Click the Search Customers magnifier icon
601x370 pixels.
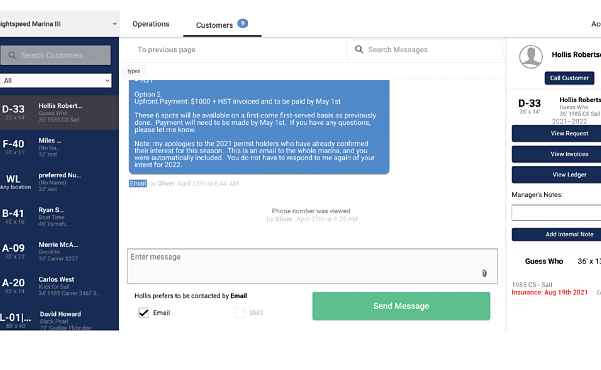12,55
